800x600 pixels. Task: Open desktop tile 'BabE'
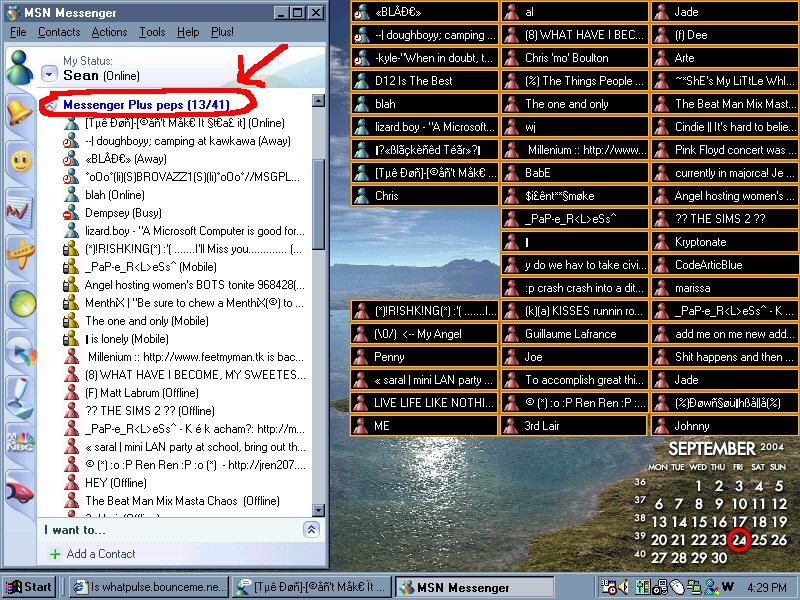tap(574, 173)
